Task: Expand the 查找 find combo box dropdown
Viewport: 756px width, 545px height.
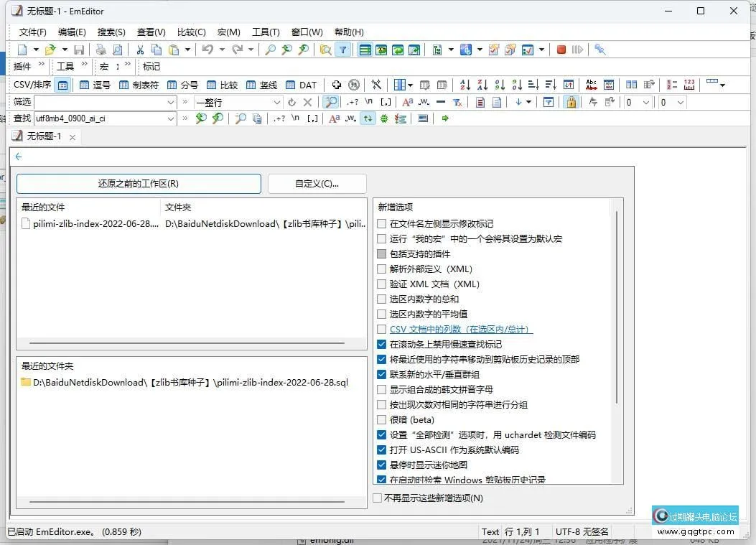Action: 171,118
